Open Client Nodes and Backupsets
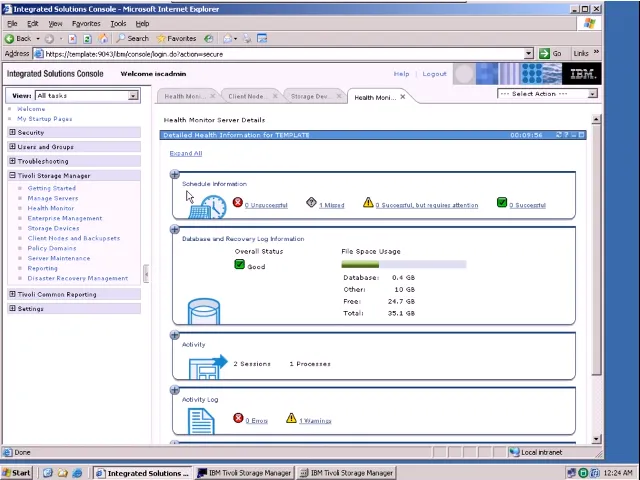Viewport: 640px width, 480px height. tap(73, 238)
